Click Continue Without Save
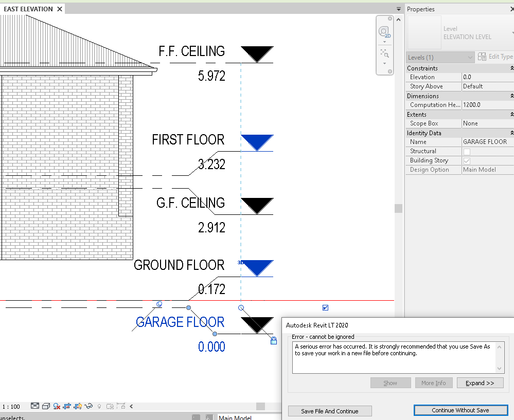Image resolution: width=514 pixels, height=420 pixels. pyautogui.click(x=460, y=410)
